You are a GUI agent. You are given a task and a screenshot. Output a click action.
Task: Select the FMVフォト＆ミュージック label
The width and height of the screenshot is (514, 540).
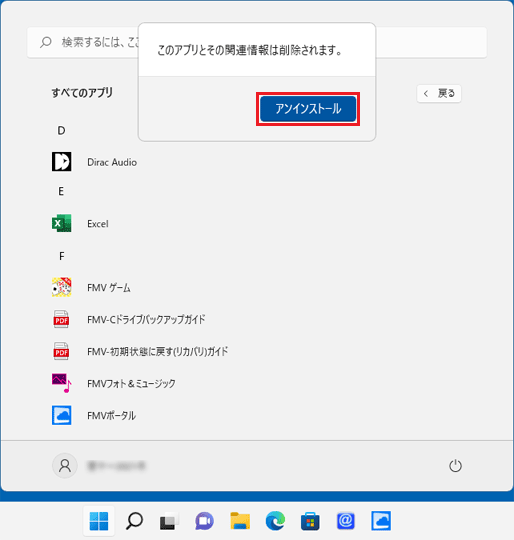coord(131,384)
